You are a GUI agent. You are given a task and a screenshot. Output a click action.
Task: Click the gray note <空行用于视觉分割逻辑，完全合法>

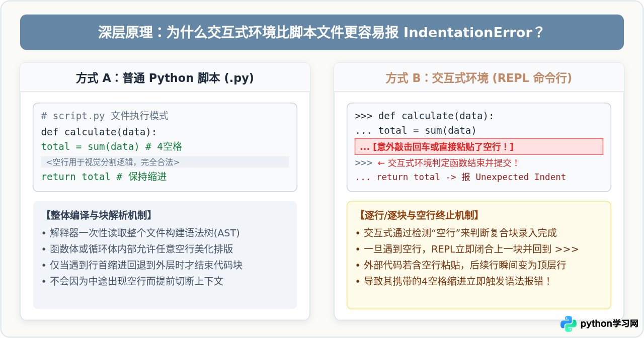click(165, 162)
